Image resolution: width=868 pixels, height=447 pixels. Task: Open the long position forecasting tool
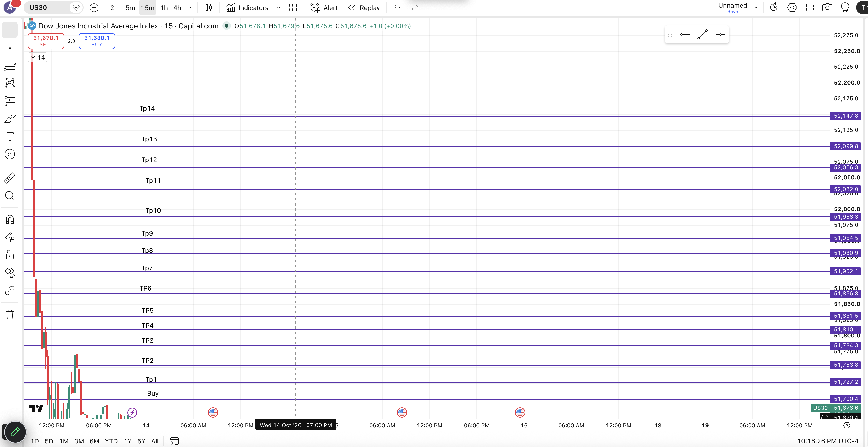pyautogui.click(x=10, y=101)
